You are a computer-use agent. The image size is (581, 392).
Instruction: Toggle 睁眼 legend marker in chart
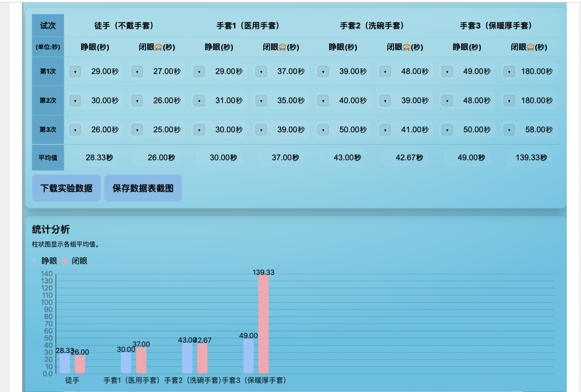pyautogui.click(x=35, y=261)
